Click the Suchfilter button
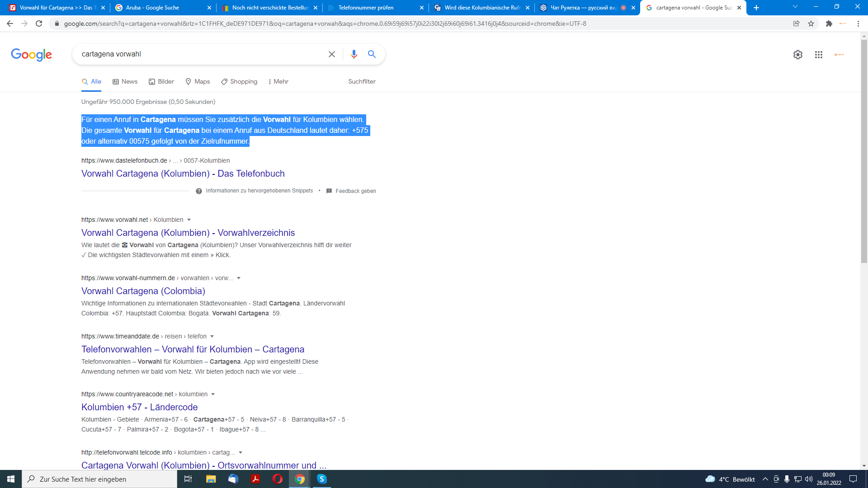The image size is (868, 488). pos(362,82)
